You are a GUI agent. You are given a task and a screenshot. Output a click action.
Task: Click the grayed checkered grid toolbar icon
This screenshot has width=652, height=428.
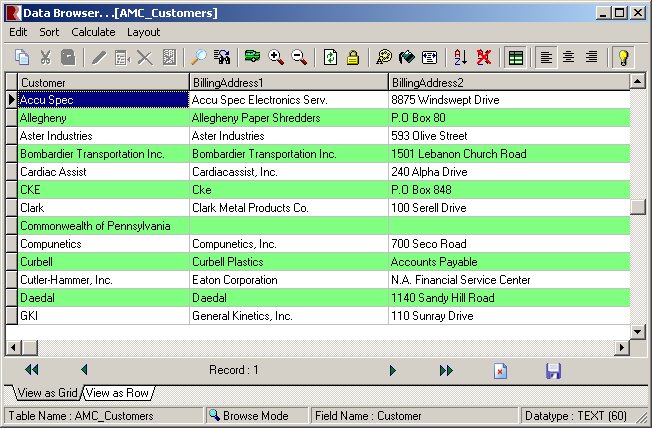pos(169,57)
